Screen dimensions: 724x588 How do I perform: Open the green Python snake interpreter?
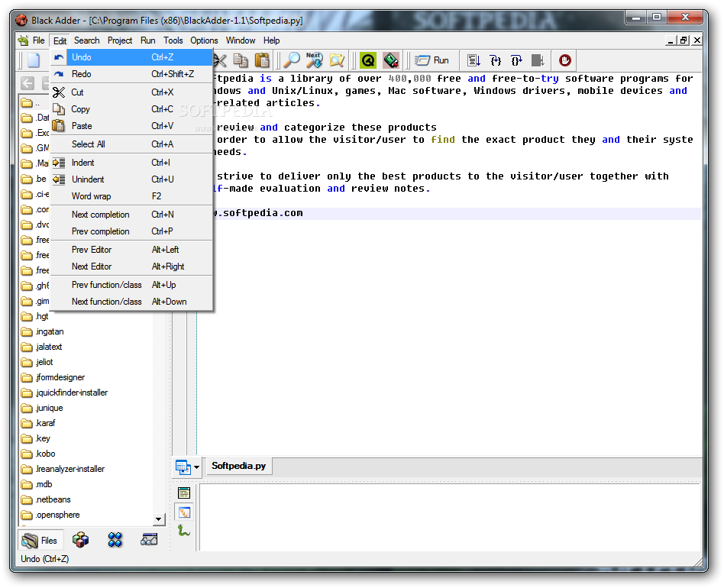tap(184, 531)
